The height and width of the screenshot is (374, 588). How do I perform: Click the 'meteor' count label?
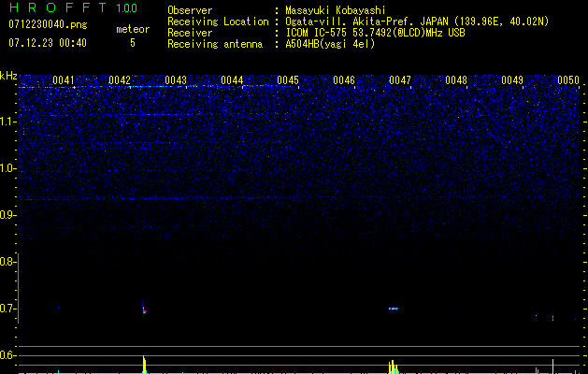pos(133,29)
